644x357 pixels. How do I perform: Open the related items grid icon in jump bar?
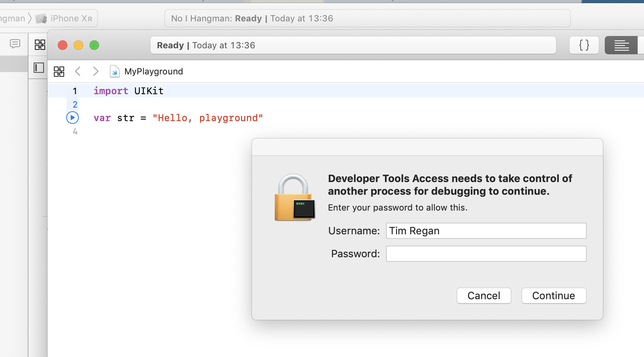[59, 71]
